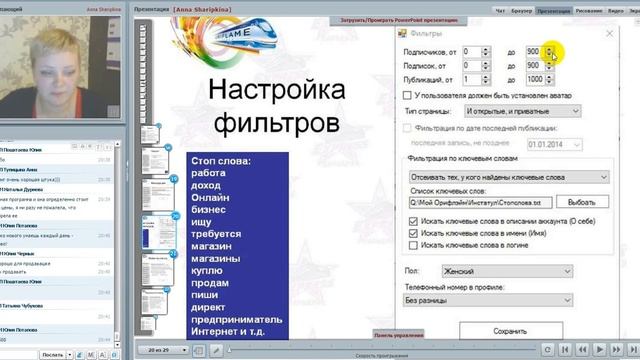Toggle the slide thumbnails panel icon

(199, 350)
